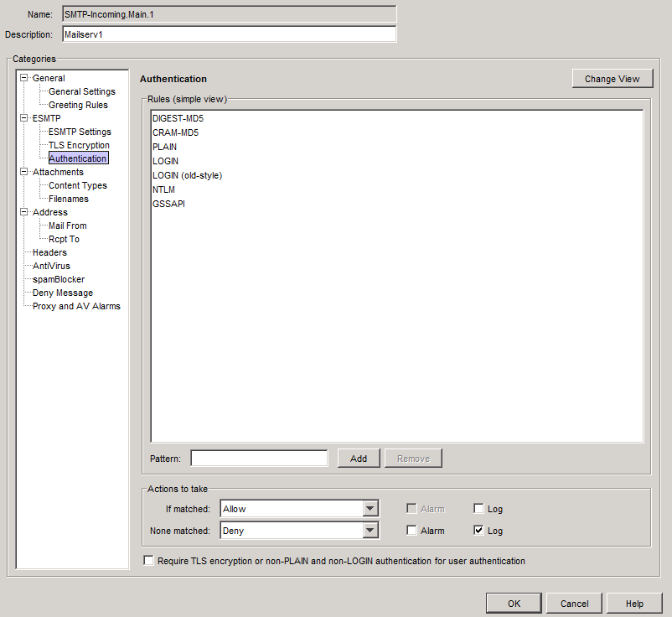The height and width of the screenshot is (617, 672).
Task: Open the If matched action dropdown
Action: (x=370, y=509)
